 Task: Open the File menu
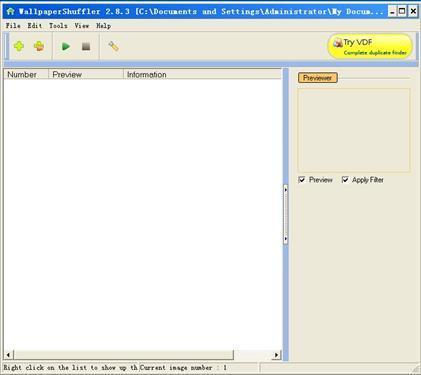pyautogui.click(x=13, y=26)
